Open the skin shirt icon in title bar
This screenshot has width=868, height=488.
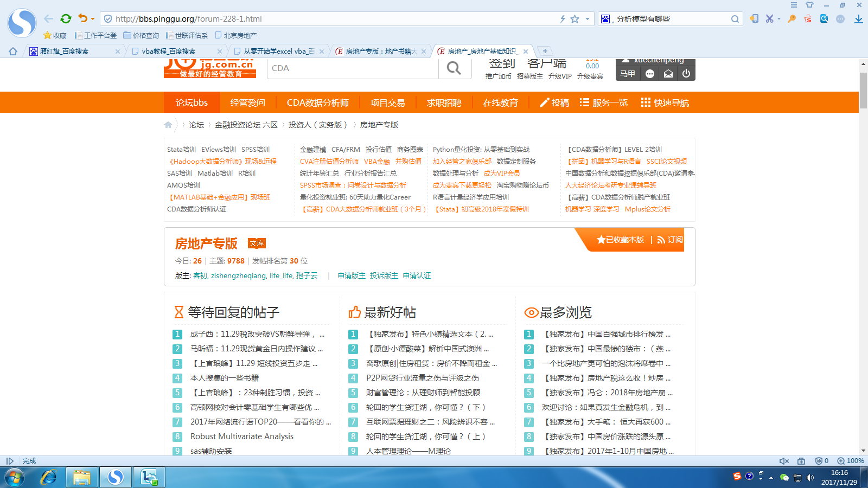pos(810,5)
